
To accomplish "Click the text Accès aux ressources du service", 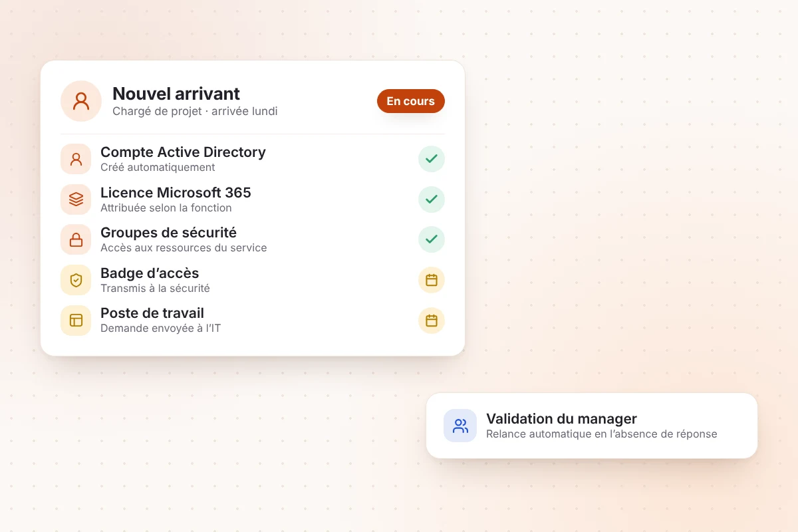I will tap(184, 247).
